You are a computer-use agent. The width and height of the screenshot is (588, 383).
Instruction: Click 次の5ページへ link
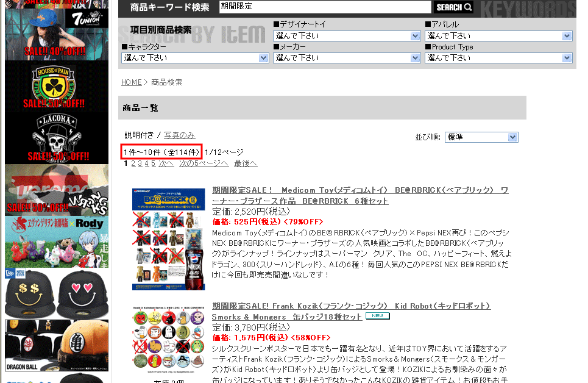204,163
